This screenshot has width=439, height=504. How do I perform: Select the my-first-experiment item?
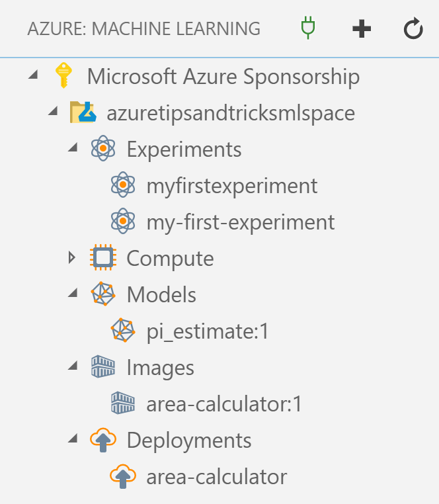click(x=241, y=222)
